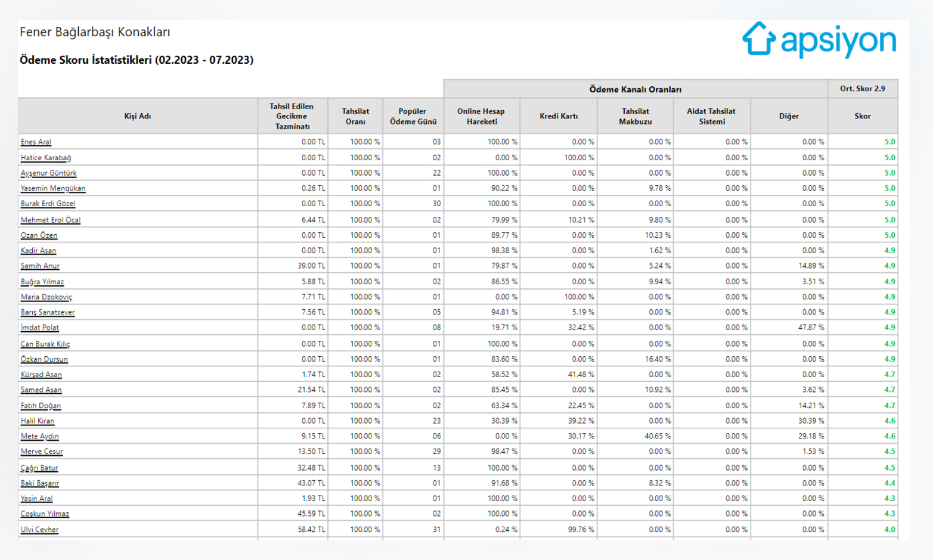Viewport: 933px width, 560px height.
Task: Click the İmdat Polat link
Action: [x=40, y=328]
